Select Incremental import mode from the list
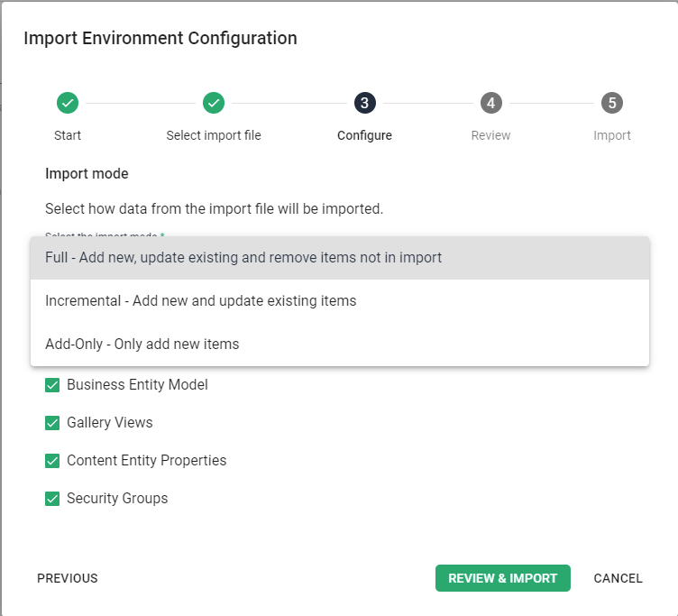 [201, 301]
